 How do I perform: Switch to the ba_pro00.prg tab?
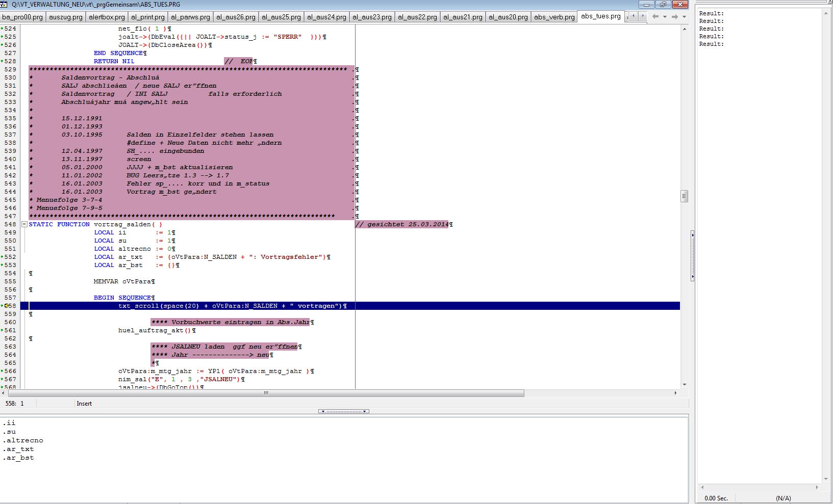coord(22,17)
